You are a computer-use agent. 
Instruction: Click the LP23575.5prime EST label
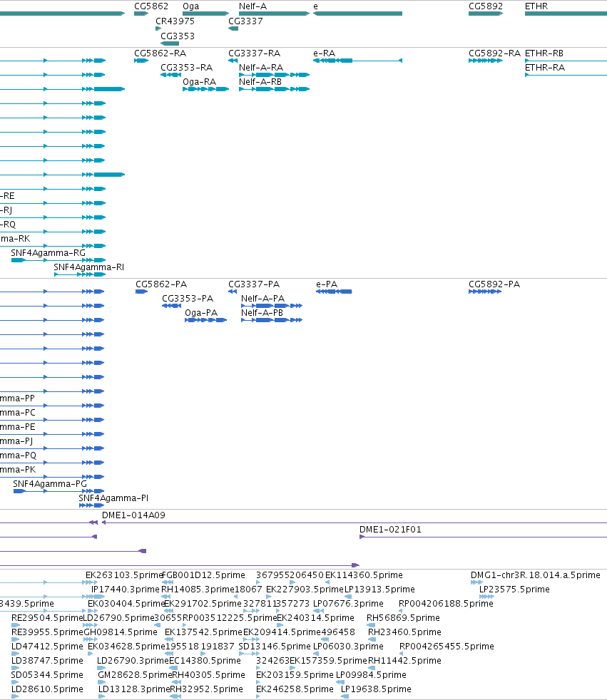(514, 590)
